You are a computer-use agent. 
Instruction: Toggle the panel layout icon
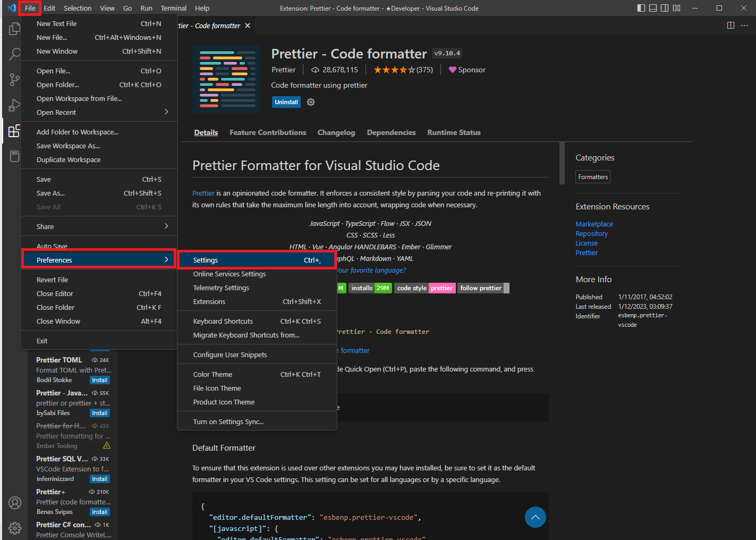tap(653, 8)
